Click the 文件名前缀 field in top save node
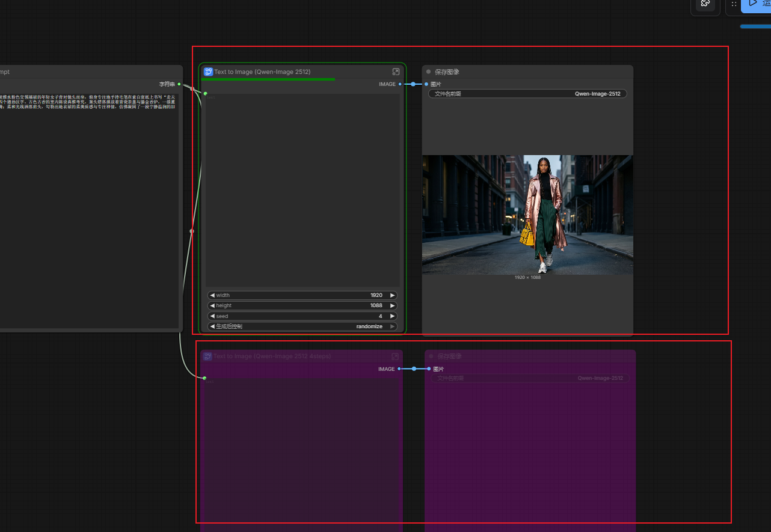This screenshot has width=771, height=532. [x=527, y=94]
